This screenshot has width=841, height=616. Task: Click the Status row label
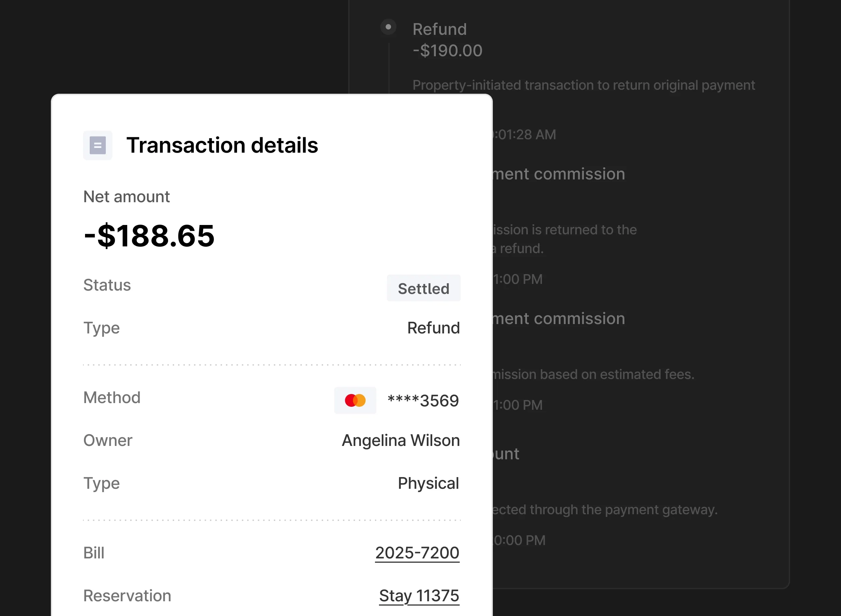(107, 285)
